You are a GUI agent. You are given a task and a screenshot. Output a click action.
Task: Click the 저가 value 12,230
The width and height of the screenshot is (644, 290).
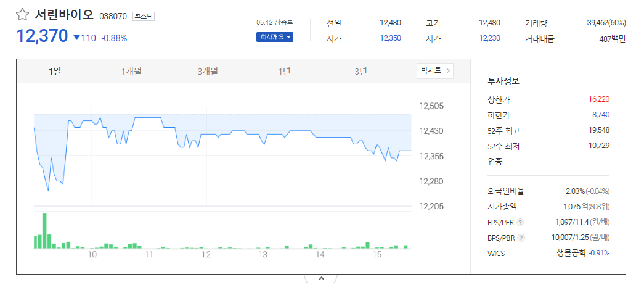point(489,38)
